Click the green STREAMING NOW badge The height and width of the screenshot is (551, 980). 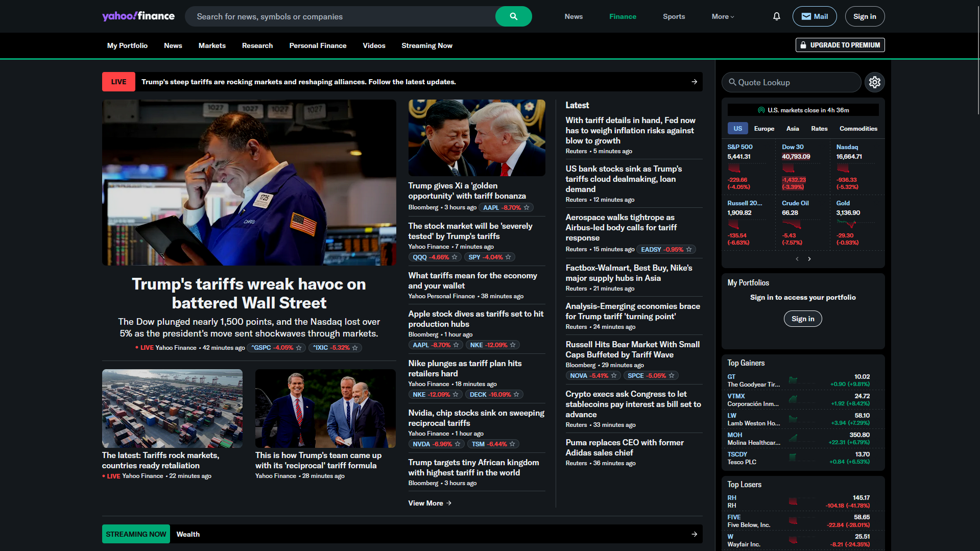(x=136, y=534)
